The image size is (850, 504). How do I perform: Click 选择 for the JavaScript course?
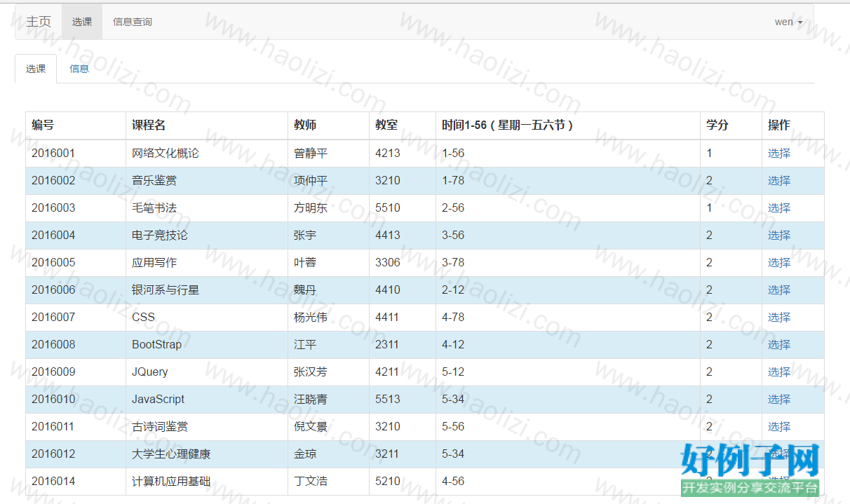(779, 399)
